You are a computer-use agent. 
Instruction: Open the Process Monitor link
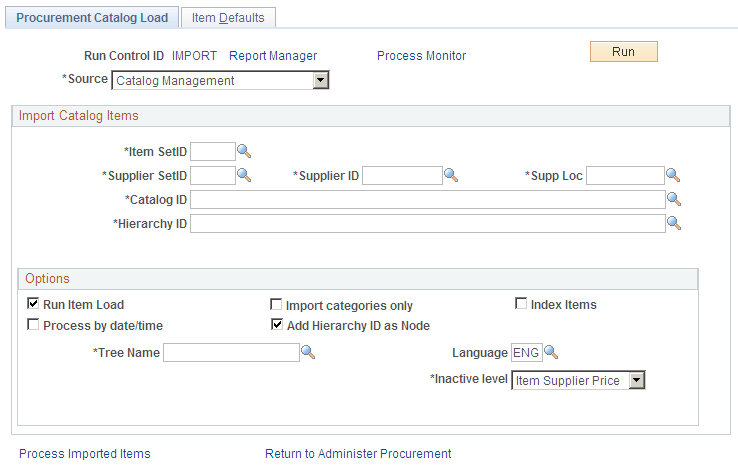pos(421,56)
